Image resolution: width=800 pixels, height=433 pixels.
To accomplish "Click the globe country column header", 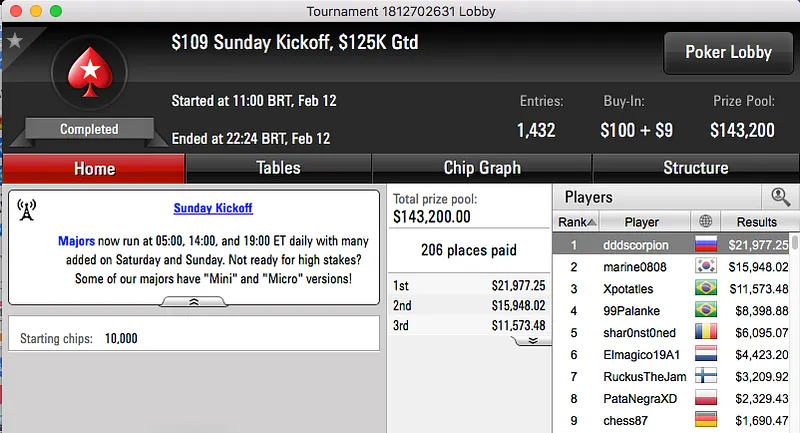I will point(706,221).
